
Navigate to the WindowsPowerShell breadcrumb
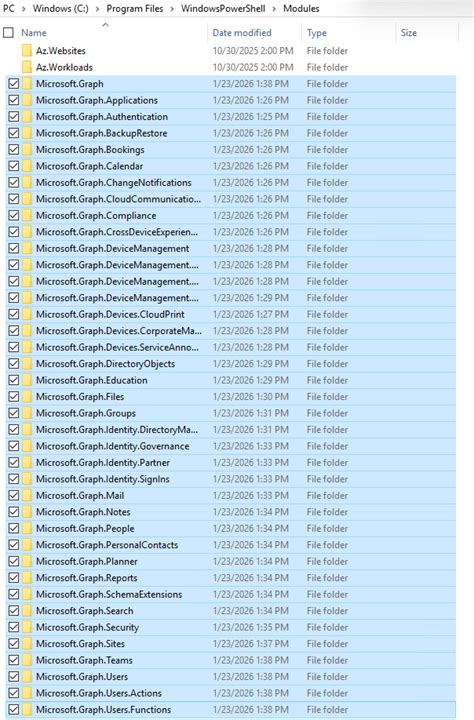pos(223,9)
